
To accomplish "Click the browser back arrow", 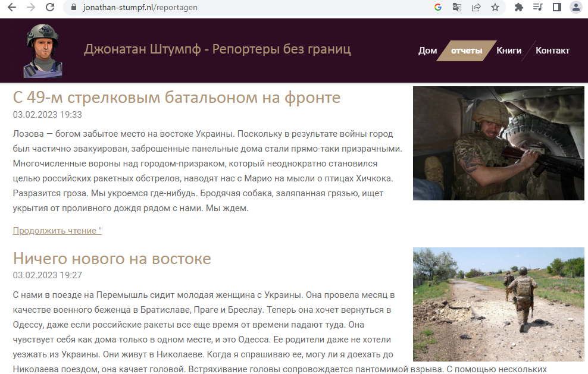I will (12, 7).
